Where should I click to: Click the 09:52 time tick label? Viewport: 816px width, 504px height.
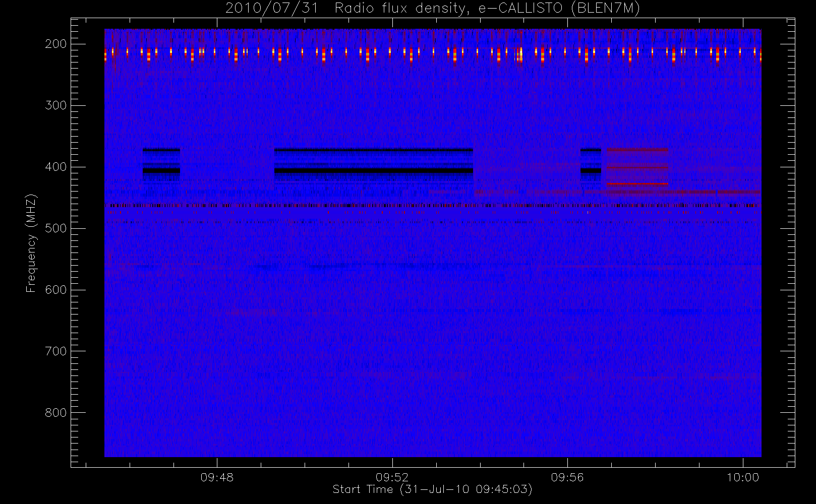[392, 477]
